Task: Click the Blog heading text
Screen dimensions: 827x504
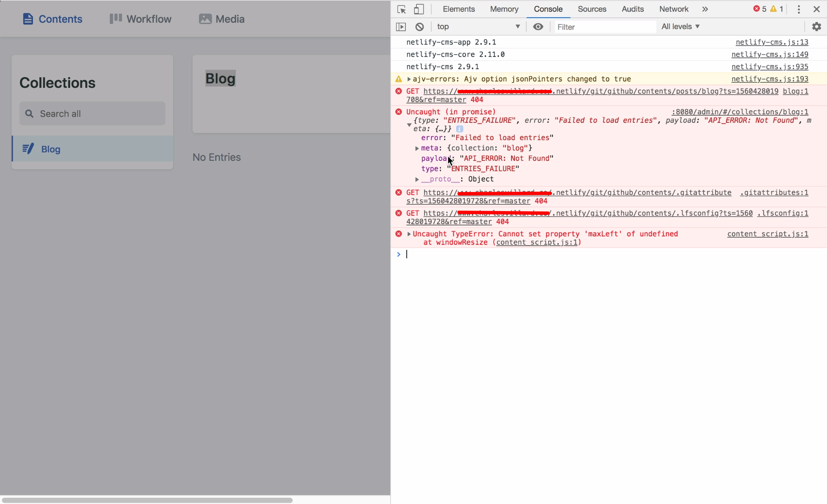Action: click(x=220, y=79)
